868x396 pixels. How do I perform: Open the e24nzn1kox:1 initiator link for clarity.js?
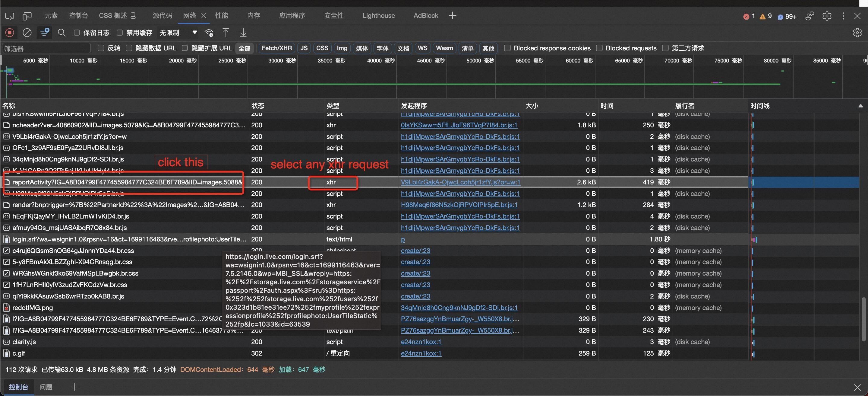421,342
